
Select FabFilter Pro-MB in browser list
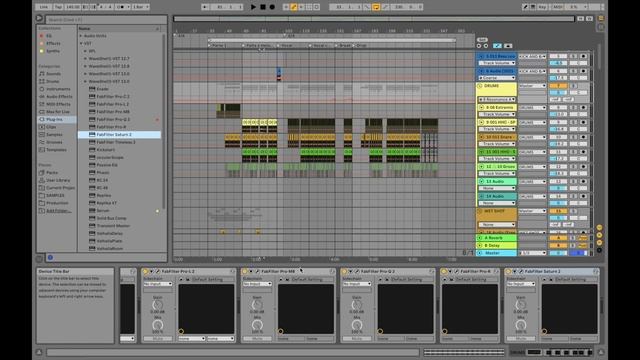coord(113,112)
